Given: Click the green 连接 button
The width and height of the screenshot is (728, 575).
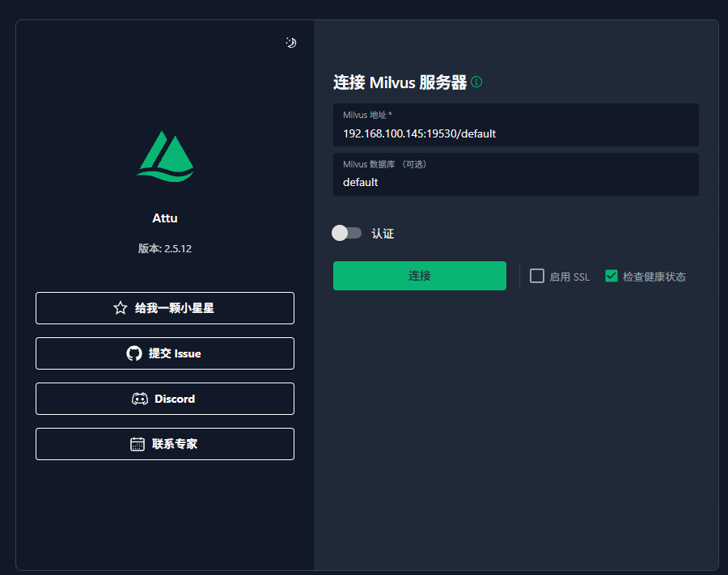Looking at the screenshot, I should tap(420, 276).
